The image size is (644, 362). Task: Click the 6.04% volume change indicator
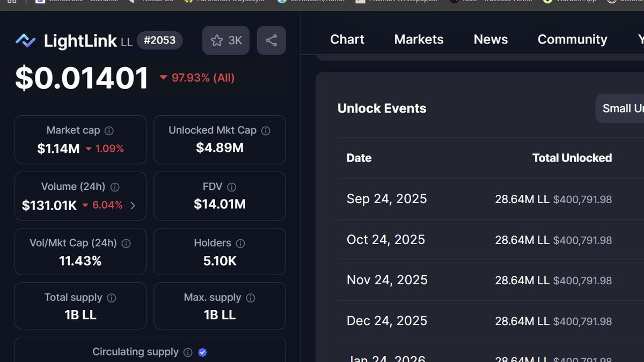point(102,205)
